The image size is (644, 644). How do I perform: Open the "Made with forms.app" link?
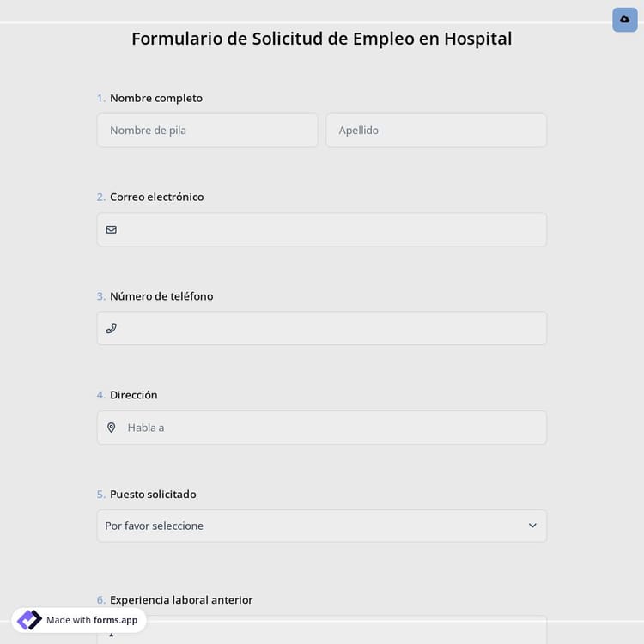coord(91,620)
